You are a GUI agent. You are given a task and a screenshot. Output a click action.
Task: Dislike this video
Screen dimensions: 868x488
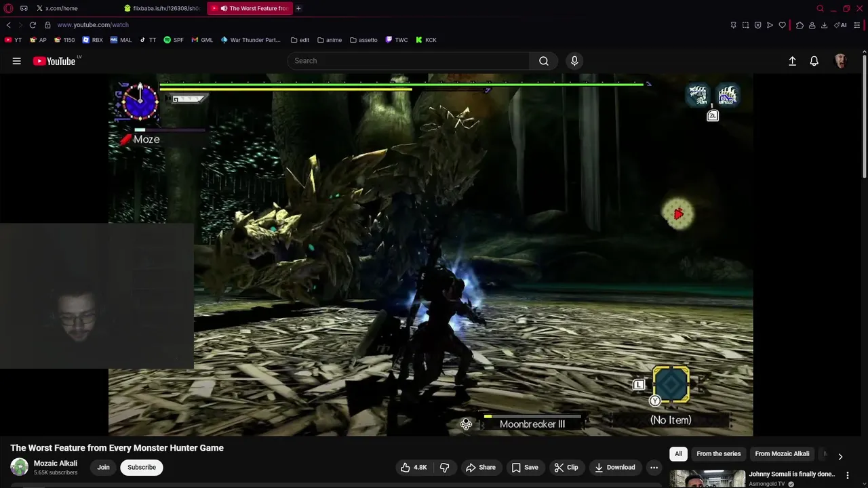click(x=445, y=467)
